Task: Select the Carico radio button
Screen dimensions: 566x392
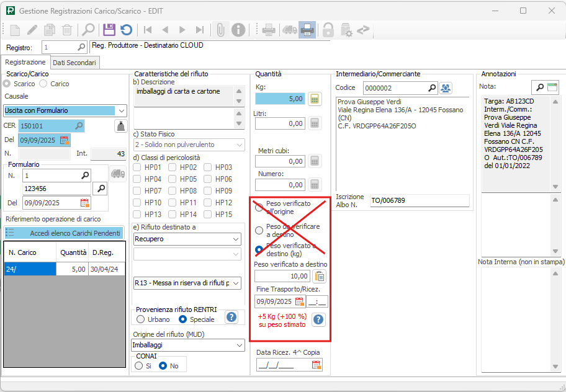Action: point(43,84)
